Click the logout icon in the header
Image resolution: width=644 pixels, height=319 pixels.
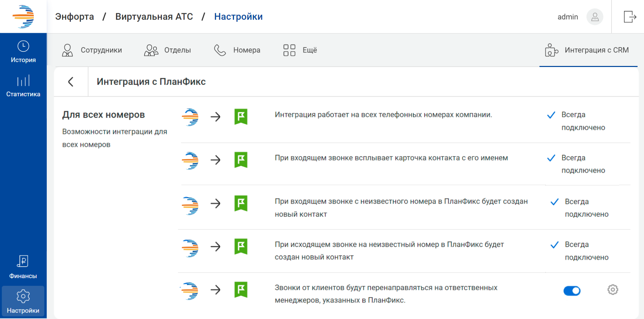(630, 17)
